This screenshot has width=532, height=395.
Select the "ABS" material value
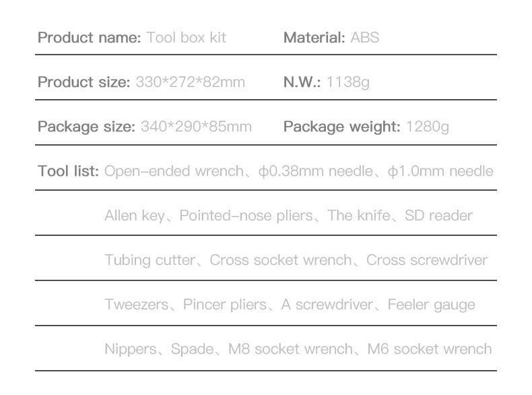[365, 37]
